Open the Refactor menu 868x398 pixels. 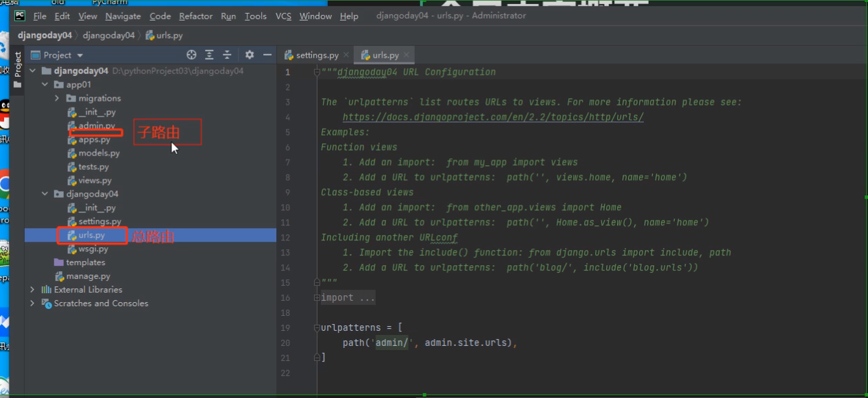(x=196, y=16)
